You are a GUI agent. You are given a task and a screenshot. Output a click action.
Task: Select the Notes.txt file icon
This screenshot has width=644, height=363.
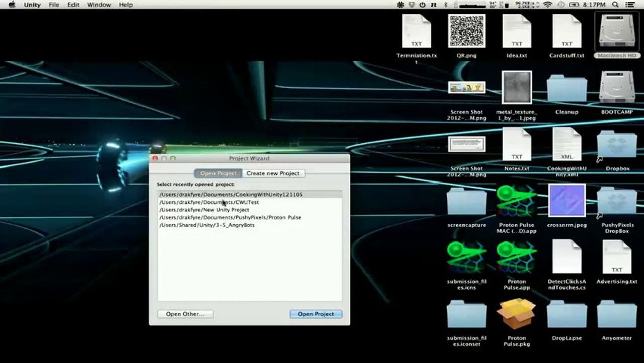[517, 144]
